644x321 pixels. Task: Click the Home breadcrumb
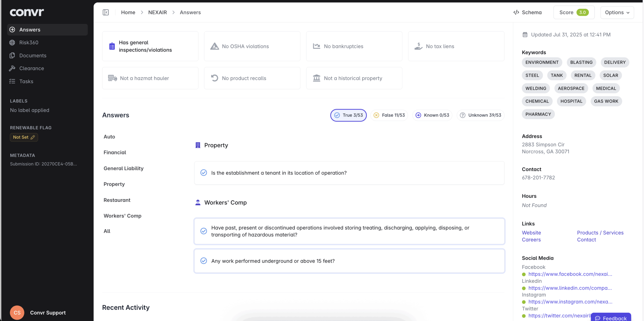pos(128,12)
